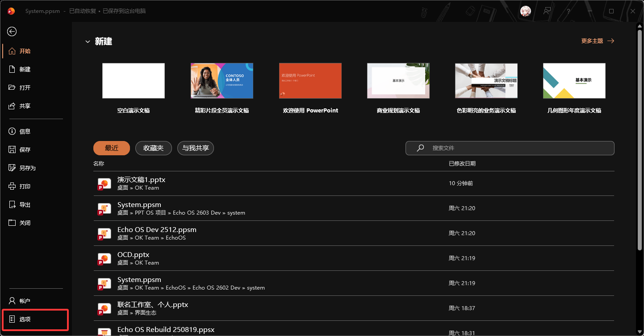Open System.ppsm in Echo OS 2603 Dev
This screenshot has height=336, width=644.
click(x=354, y=208)
